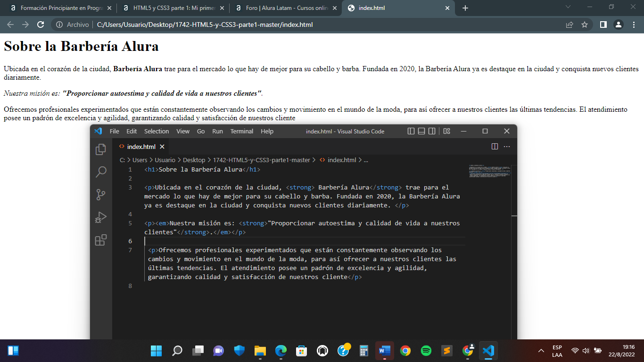
Task: Reload the Chrome page
Action: click(41, 25)
